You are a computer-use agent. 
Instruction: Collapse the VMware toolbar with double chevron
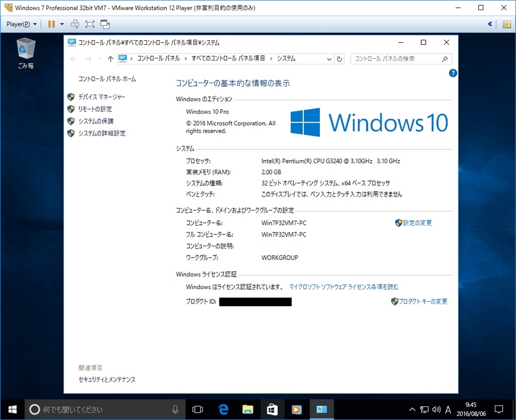[490, 24]
